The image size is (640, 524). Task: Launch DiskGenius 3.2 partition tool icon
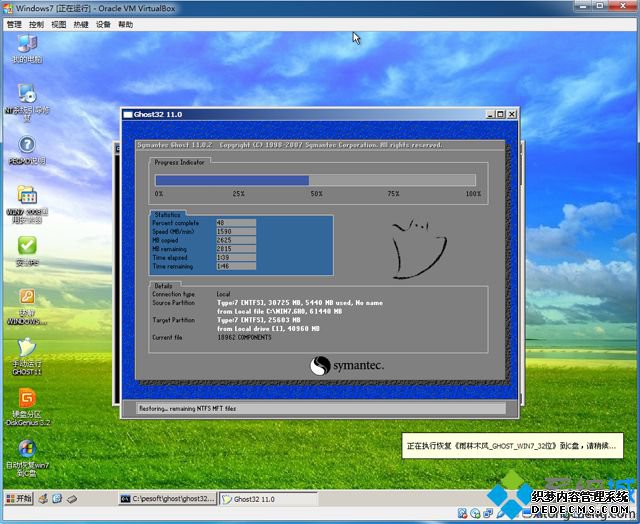27,407
